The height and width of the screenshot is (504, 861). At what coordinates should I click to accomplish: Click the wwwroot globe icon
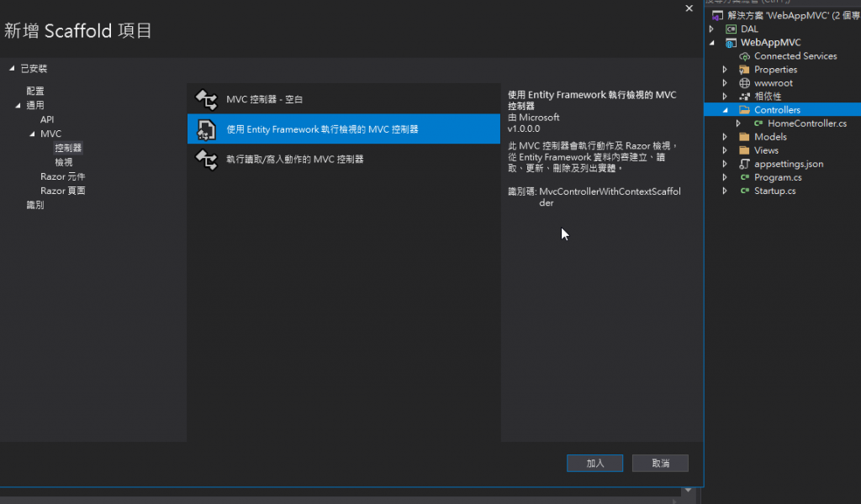[745, 83]
